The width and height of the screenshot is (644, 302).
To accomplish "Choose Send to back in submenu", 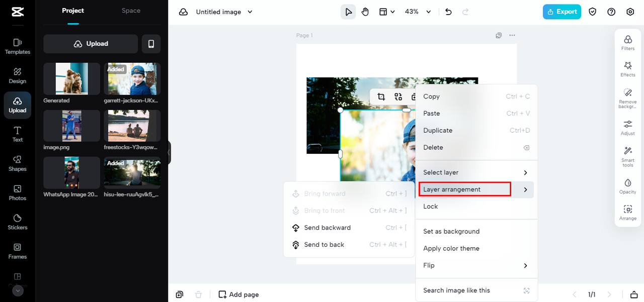I will (x=349, y=245).
